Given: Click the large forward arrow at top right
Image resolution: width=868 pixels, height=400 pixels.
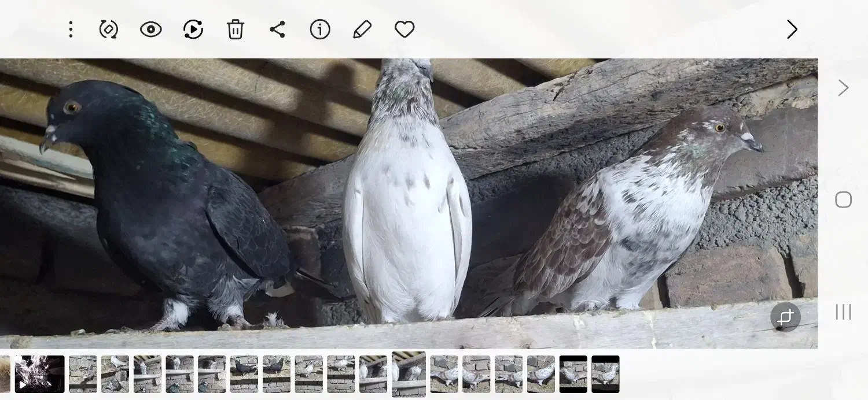Looking at the screenshot, I should point(792,29).
